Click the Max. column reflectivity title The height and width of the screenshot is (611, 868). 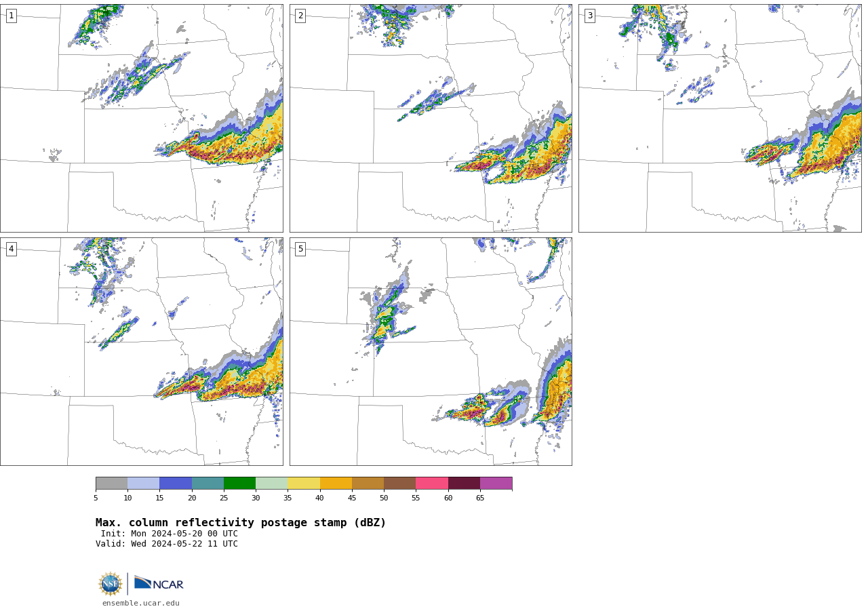(x=241, y=523)
